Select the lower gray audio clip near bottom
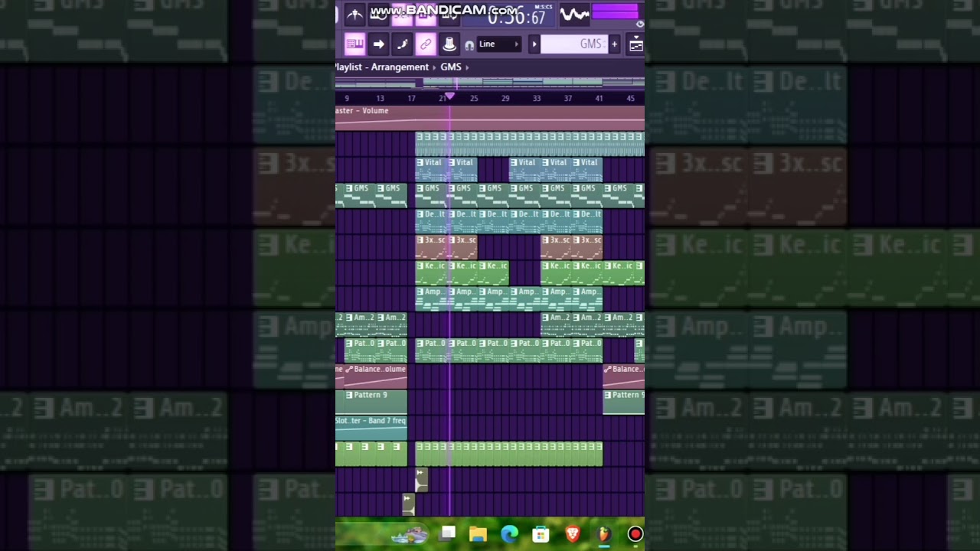Image resolution: width=980 pixels, height=551 pixels. [408, 505]
